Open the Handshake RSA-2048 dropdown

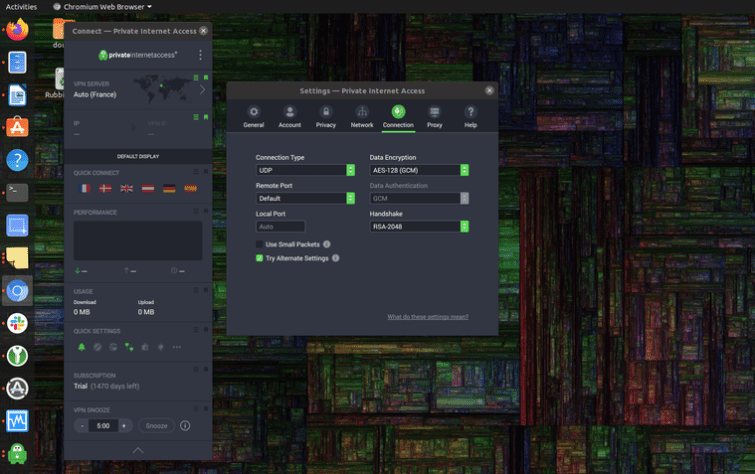tap(419, 226)
